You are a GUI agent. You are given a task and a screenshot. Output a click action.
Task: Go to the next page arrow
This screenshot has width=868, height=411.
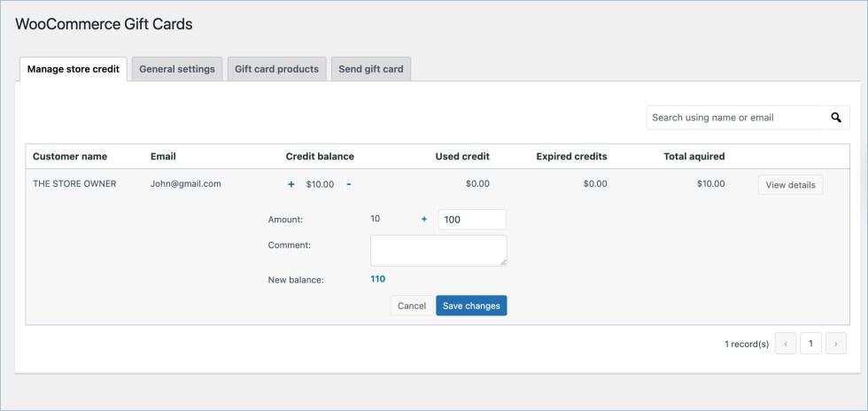[836, 344]
